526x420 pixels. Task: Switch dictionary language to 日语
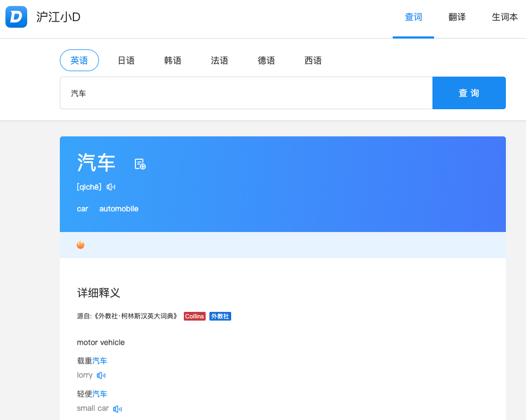[126, 60]
